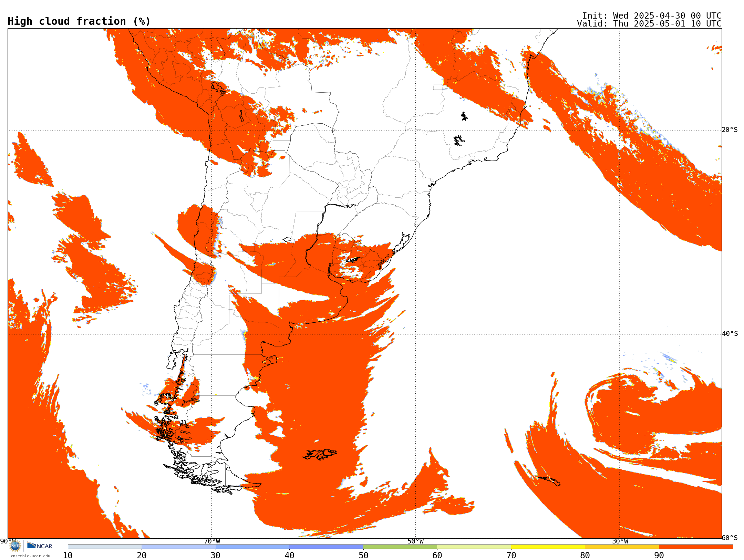Viewport: 744px width, 560px height.
Task: Click the 50°W longitude label
Action: [416, 541]
